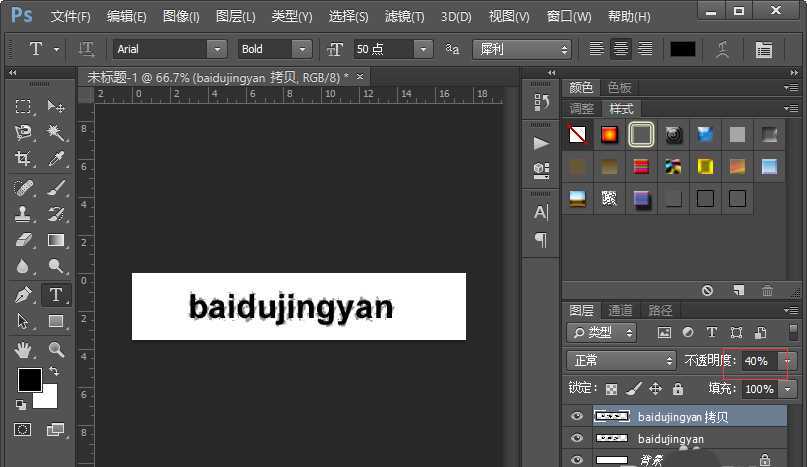Image resolution: width=807 pixels, height=467 pixels.
Task: Click the text color swatch in options bar
Action: coord(683,49)
